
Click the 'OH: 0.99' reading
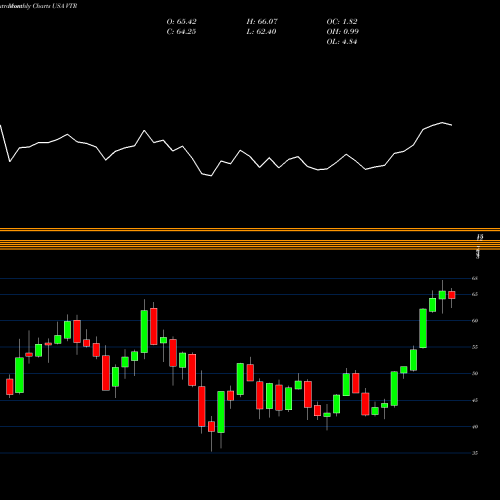[343, 32]
